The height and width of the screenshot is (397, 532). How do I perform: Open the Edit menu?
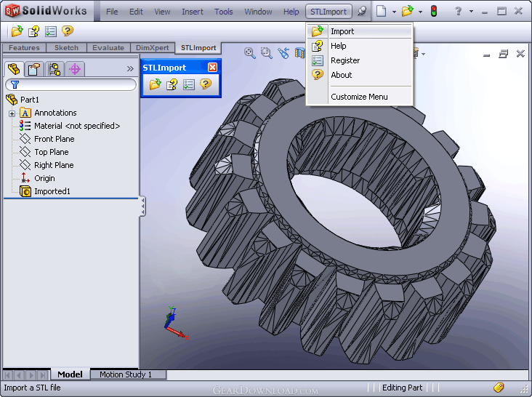[136, 12]
